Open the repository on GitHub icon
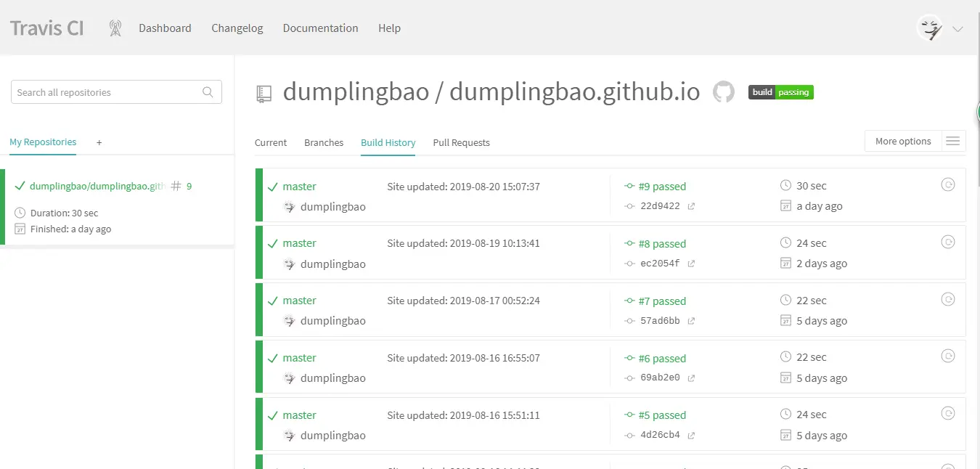 (723, 92)
